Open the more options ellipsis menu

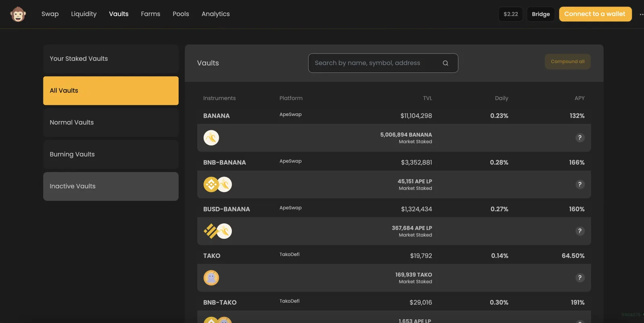641,14
